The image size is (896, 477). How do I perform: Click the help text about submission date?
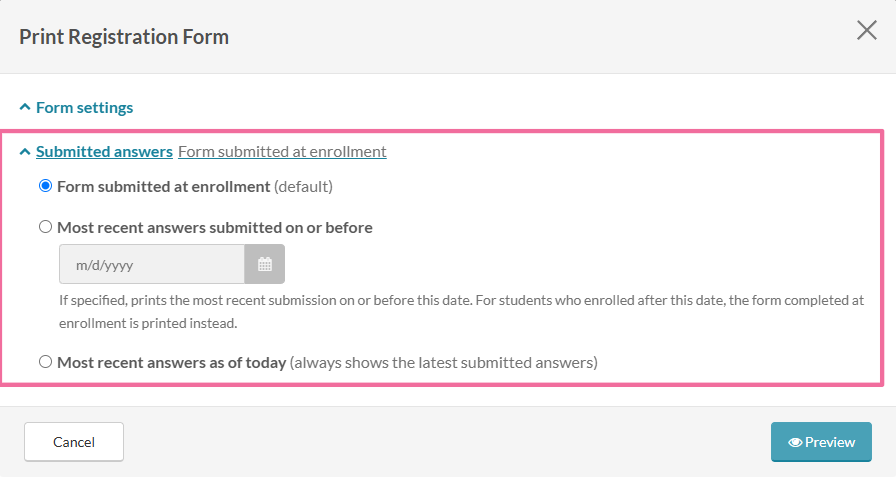point(462,312)
